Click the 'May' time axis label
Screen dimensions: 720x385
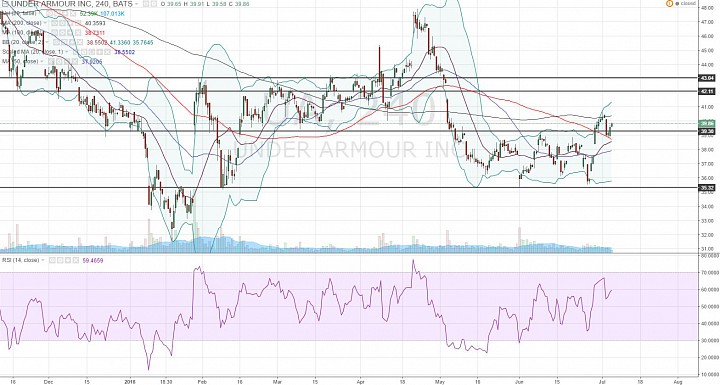[440, 381]
